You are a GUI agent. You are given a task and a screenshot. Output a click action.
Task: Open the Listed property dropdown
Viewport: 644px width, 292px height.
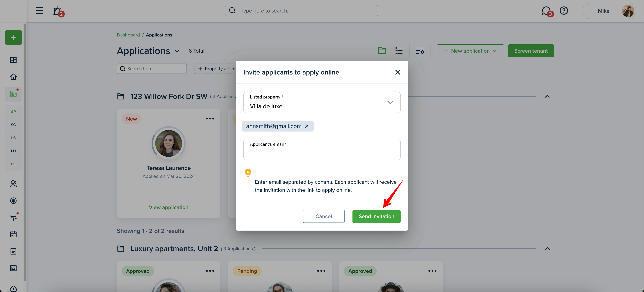coord(322,102)
